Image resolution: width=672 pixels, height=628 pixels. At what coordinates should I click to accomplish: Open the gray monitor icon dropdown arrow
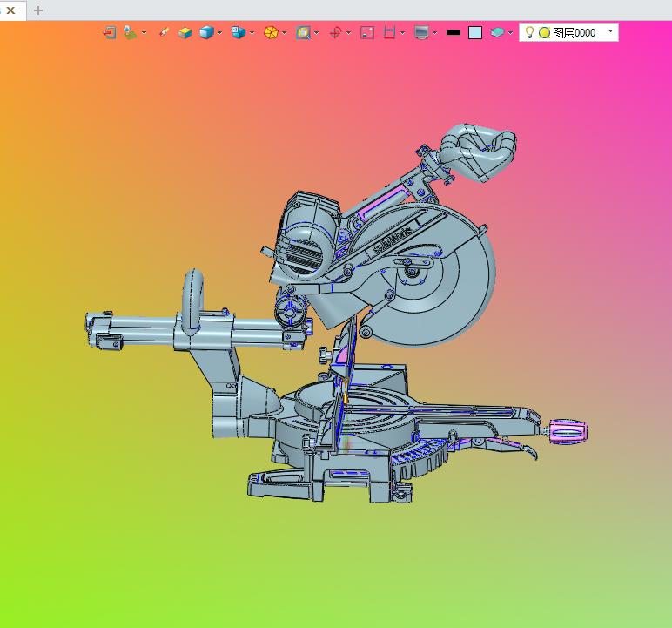[x=435, y=32]
